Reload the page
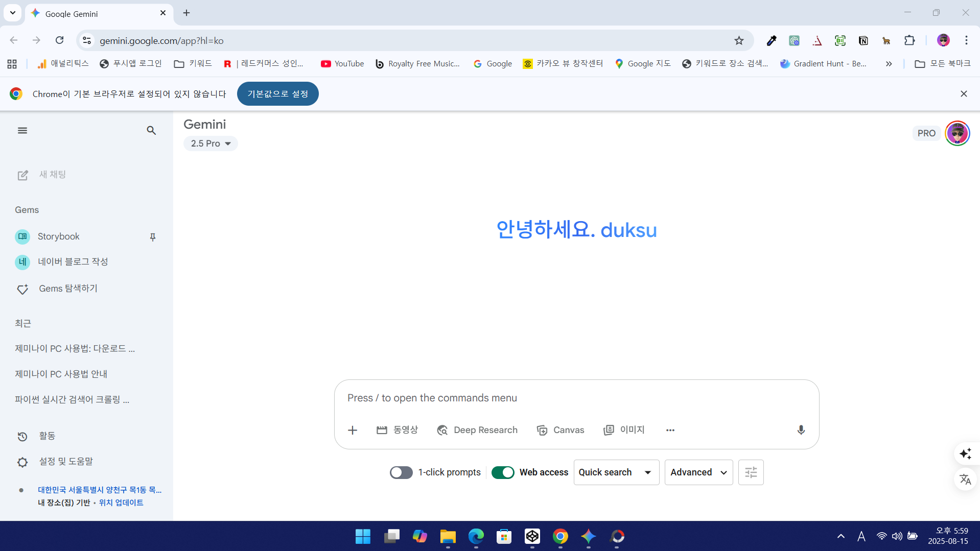This screenshot has width=980, height=551. coord(60,40)
